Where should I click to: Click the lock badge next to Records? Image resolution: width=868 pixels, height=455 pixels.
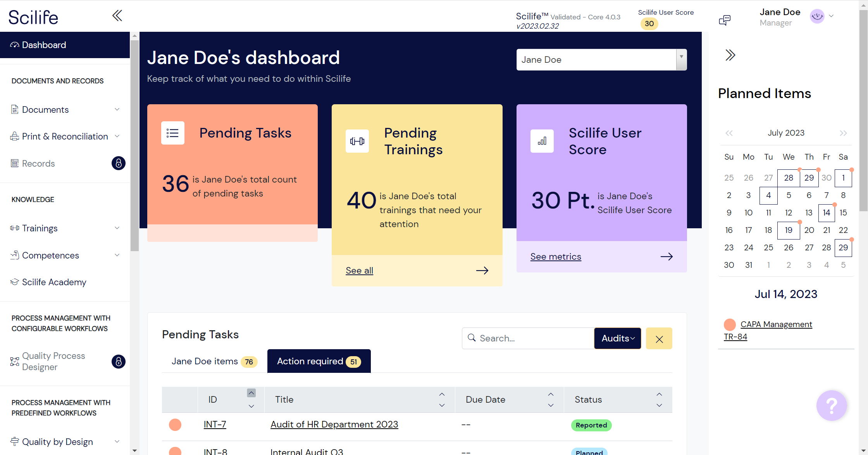(118, 163)
